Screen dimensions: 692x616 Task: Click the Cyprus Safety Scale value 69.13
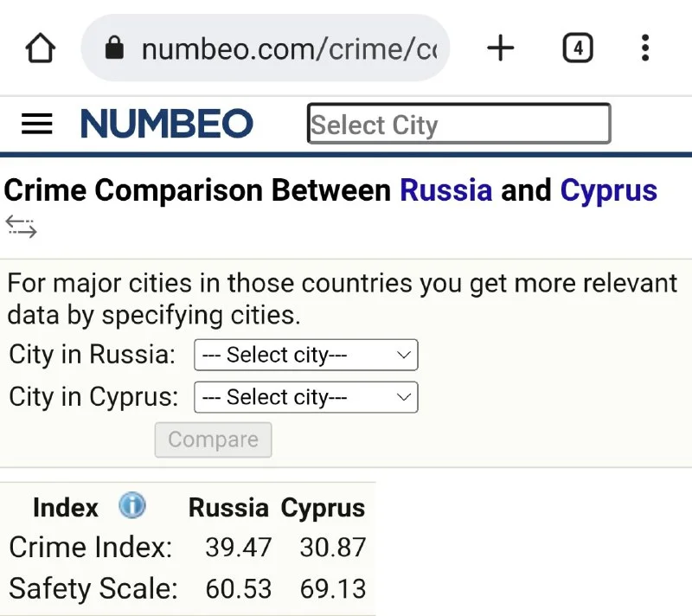tap(333, 589)
